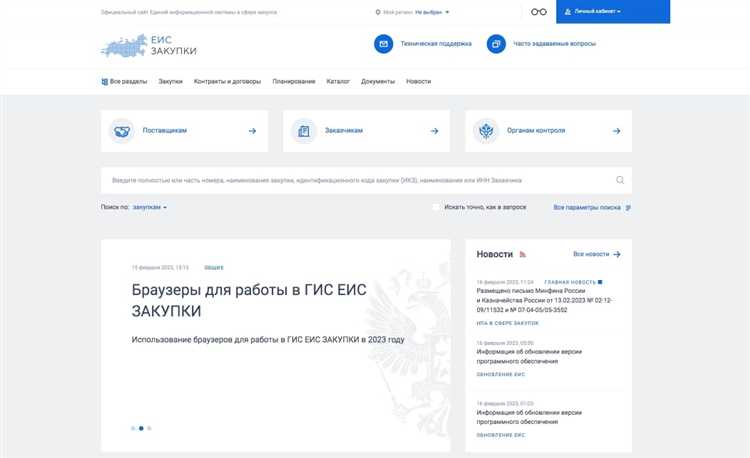750x458 pixels.
Task: Select the second carousel slide dot
Action: [141, 428]
